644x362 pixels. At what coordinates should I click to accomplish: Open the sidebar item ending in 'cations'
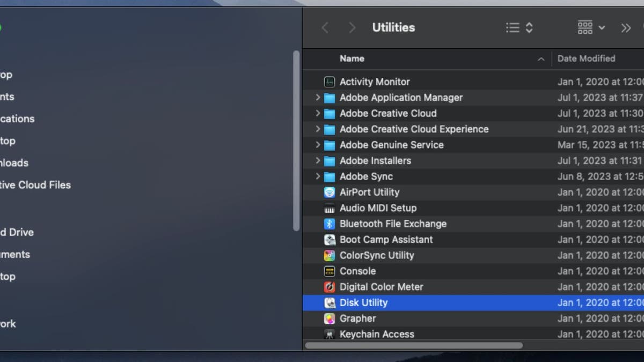point(17,119)
